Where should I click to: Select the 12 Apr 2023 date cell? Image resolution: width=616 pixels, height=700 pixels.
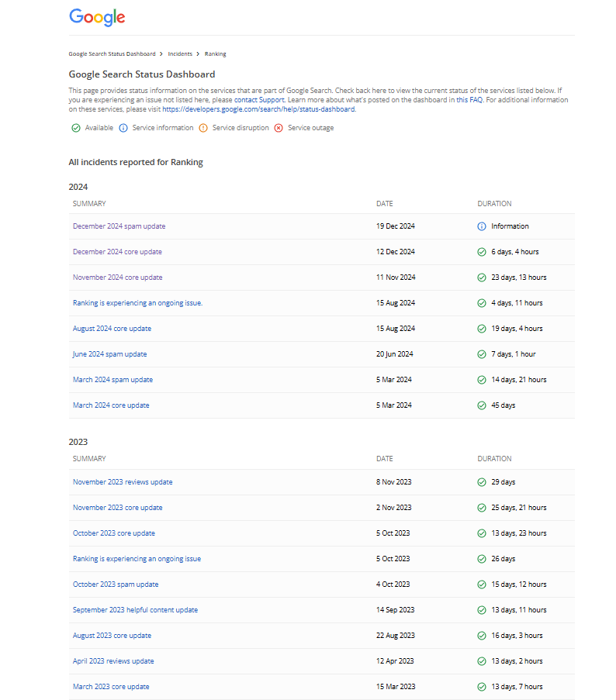[x=395, y=661]
